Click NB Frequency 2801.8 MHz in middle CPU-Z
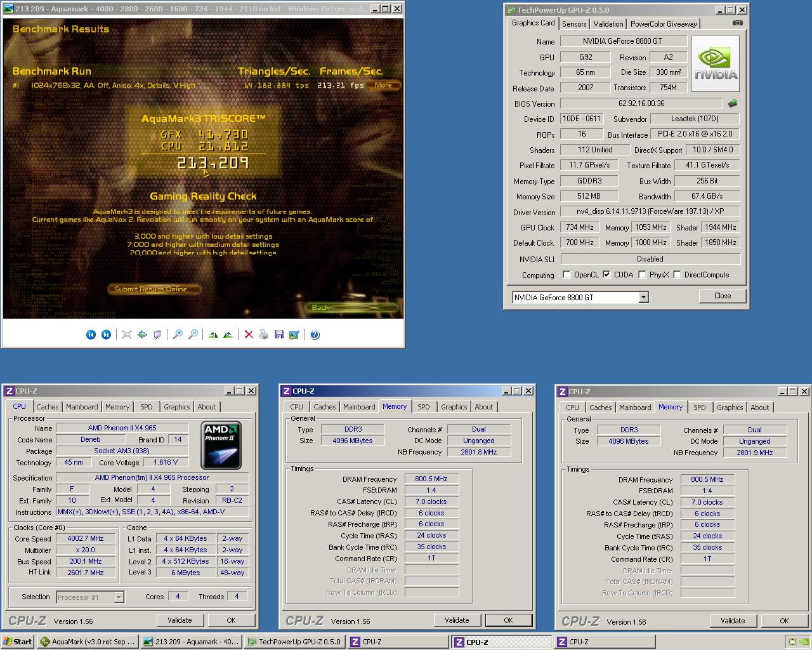The width and height of the screenshot is (812, 650). pos(478,452)
